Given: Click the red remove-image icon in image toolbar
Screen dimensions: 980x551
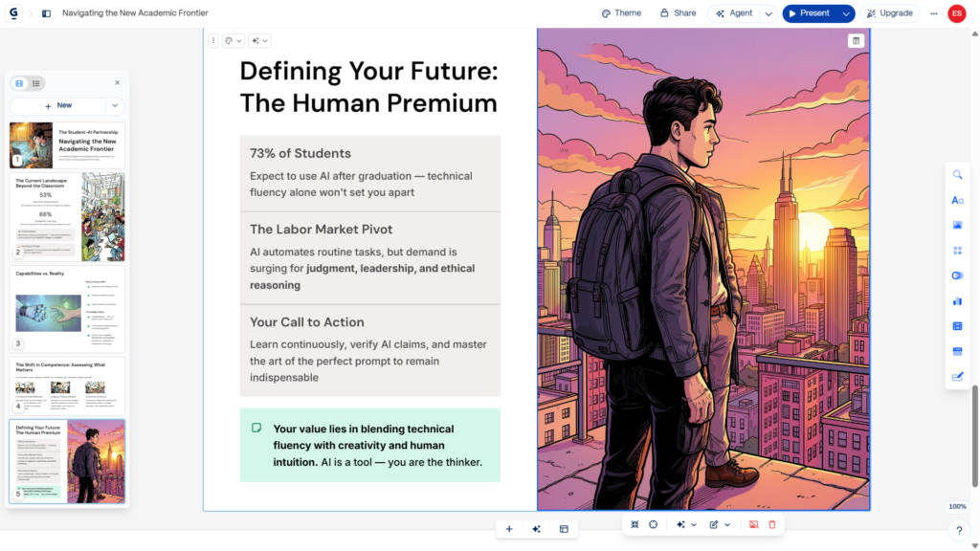Looking at the screenshot, I should click(753, 525).
